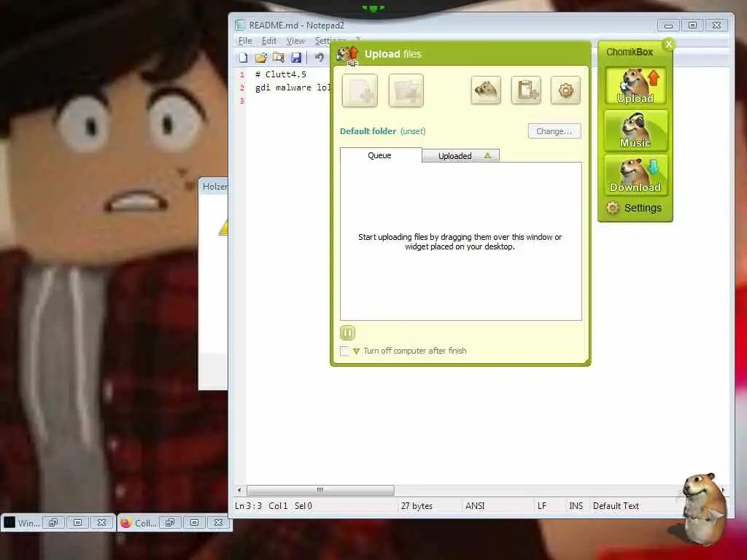Click the Save icon in Notepad2 toolbar
The image size is (747, 560).
click(x=296, y=58)
